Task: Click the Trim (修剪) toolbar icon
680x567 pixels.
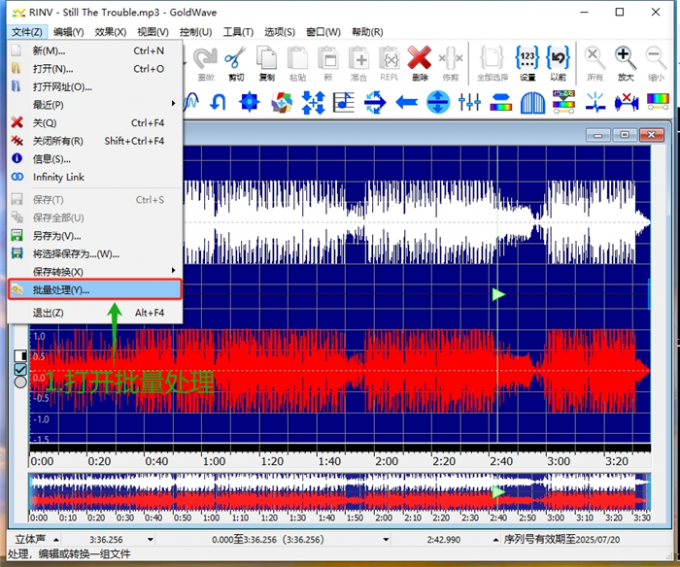Action: [451, 63]
